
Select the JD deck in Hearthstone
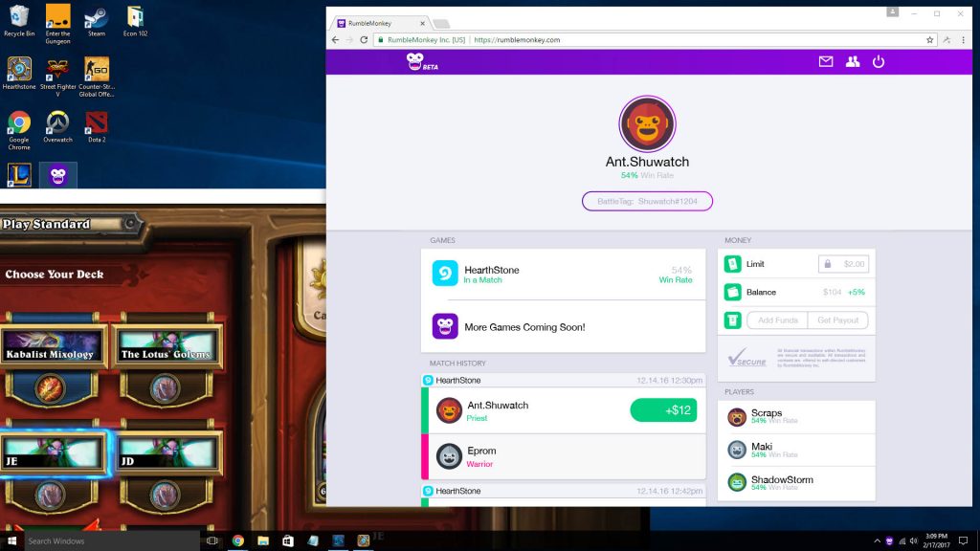coord(167,452)
